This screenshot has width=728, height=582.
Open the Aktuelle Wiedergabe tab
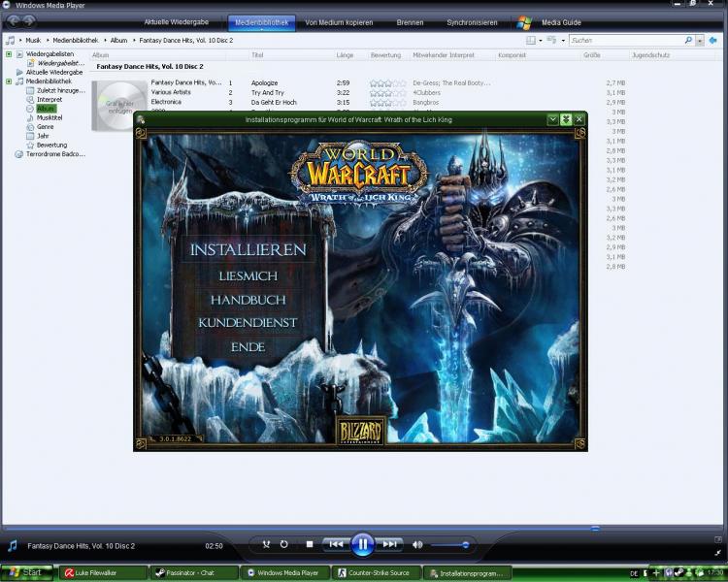click(176, 22)
